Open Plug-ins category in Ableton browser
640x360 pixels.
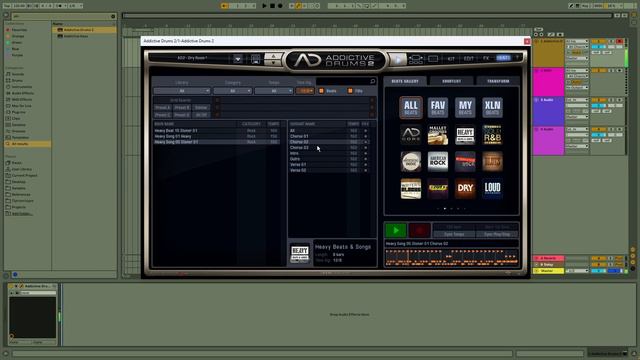coord(18,112)
